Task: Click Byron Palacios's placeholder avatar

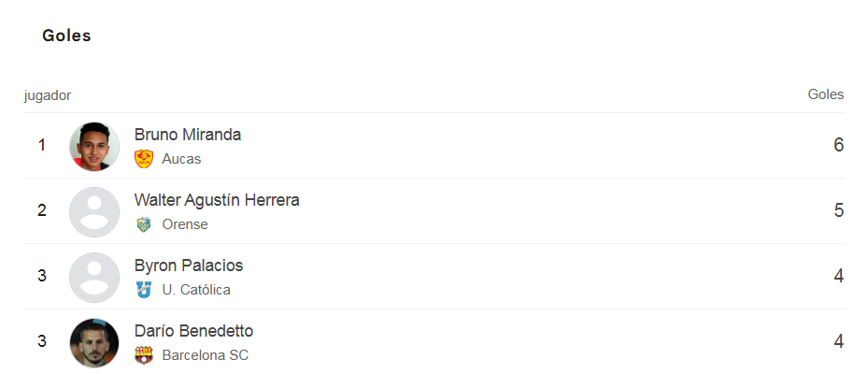Action: [x=94, y=277]
